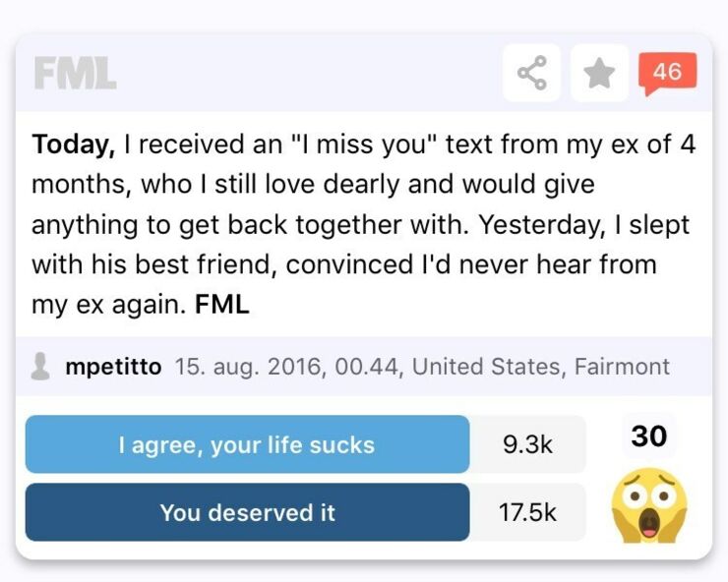The height and width of the screenshot is (582, 728).
Task: Favorite this post with the star icon
Action: (x=599, y=73)
